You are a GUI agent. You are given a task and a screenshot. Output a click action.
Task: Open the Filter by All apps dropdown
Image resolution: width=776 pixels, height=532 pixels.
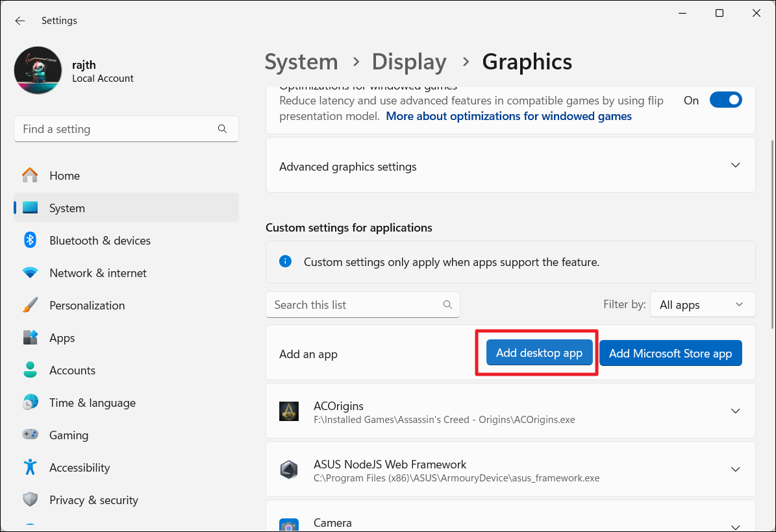(702, 305)
